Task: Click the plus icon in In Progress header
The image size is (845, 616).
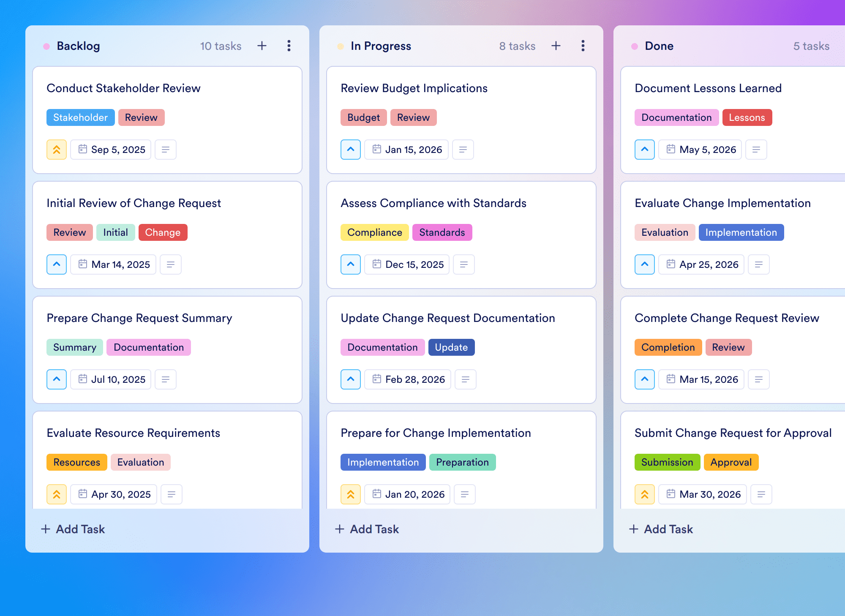Action: (x=556, y=46)
